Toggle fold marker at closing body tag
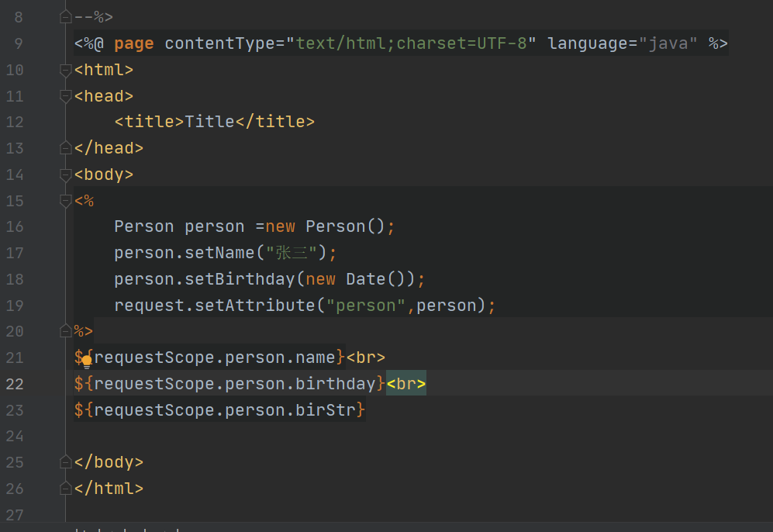 (x=66, y=462)
